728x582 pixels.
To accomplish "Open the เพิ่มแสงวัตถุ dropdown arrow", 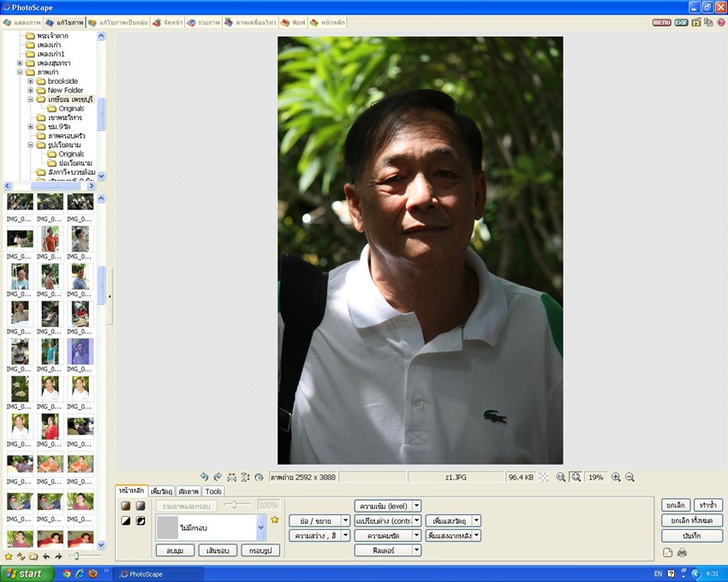I will [x=477, y=520].
